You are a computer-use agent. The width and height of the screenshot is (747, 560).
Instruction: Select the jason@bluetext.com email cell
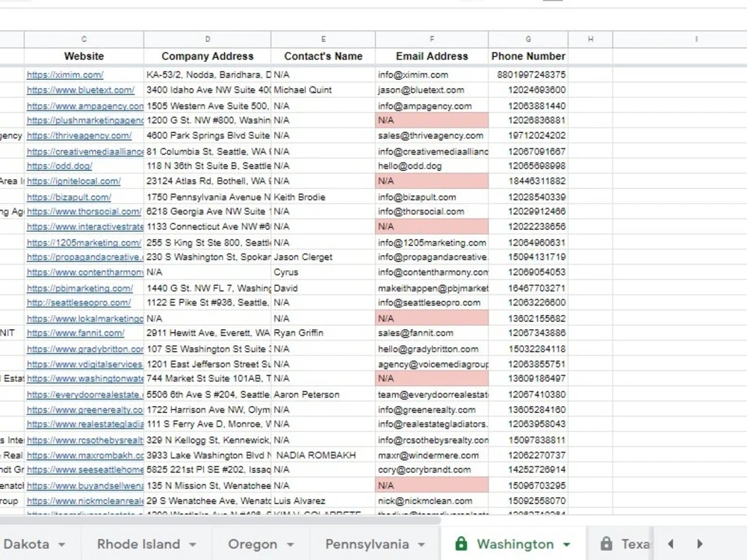point(432,90)
